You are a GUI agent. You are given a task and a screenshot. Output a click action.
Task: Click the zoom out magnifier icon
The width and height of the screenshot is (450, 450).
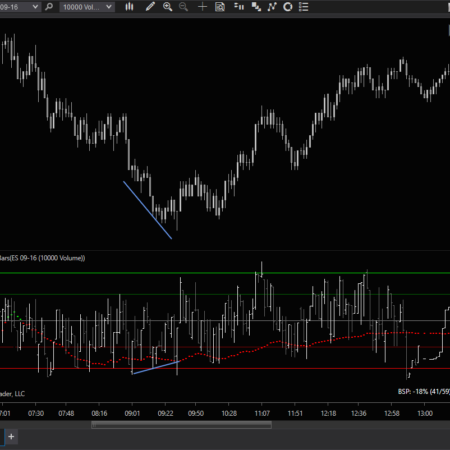pyautogui.click(x=183, y=7)
